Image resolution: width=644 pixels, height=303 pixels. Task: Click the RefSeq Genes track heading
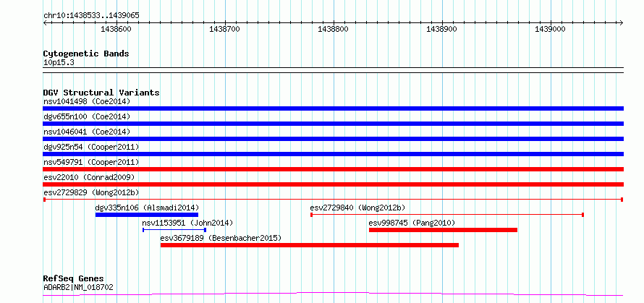(73, 279)
